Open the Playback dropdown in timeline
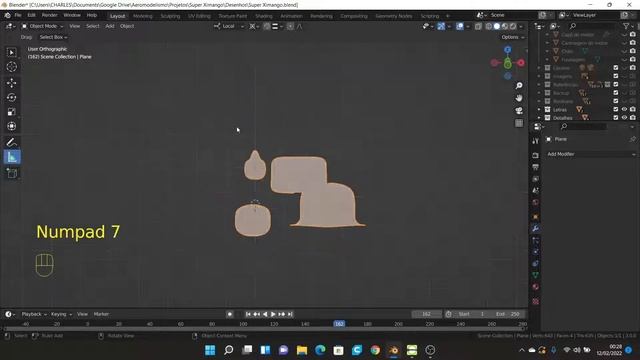The image size is (640, 360). pos(34,314)
